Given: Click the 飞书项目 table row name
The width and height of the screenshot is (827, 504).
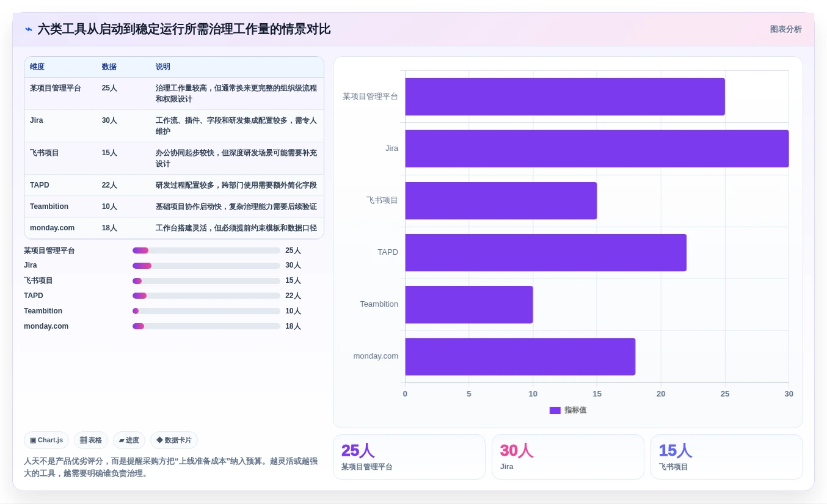Looking at the screenshot, I should [45, 153].
